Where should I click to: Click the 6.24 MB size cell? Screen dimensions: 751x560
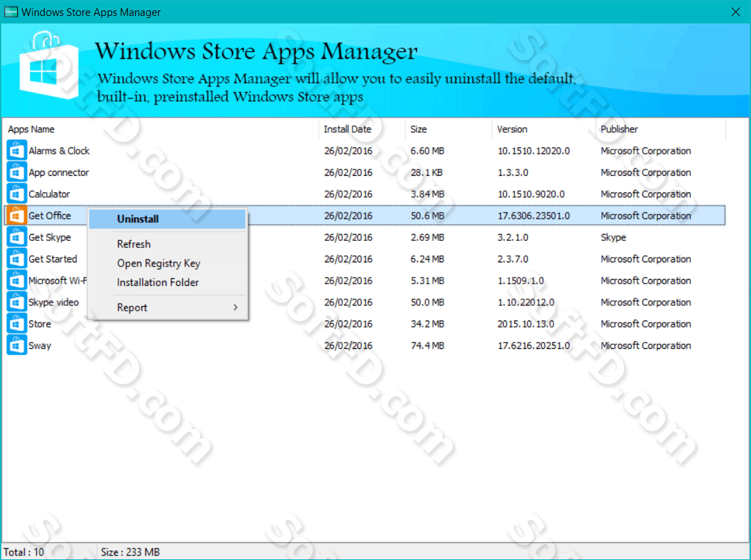click(x=427, y=259)
